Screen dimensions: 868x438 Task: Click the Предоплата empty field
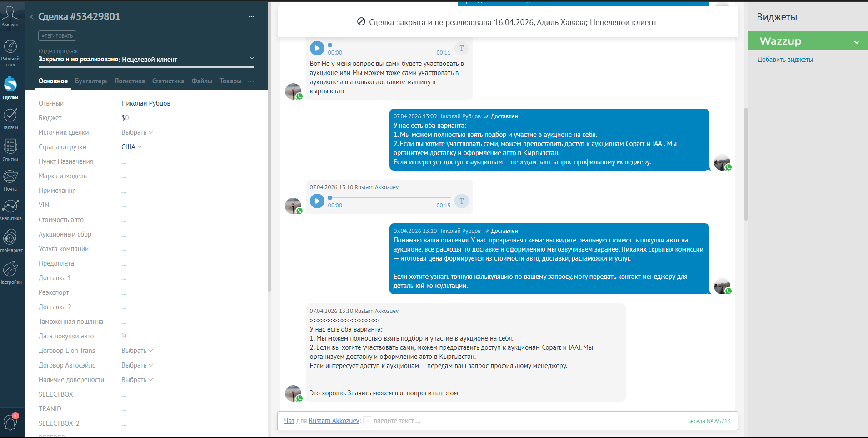pyautogui.click(x=124, y=264)
